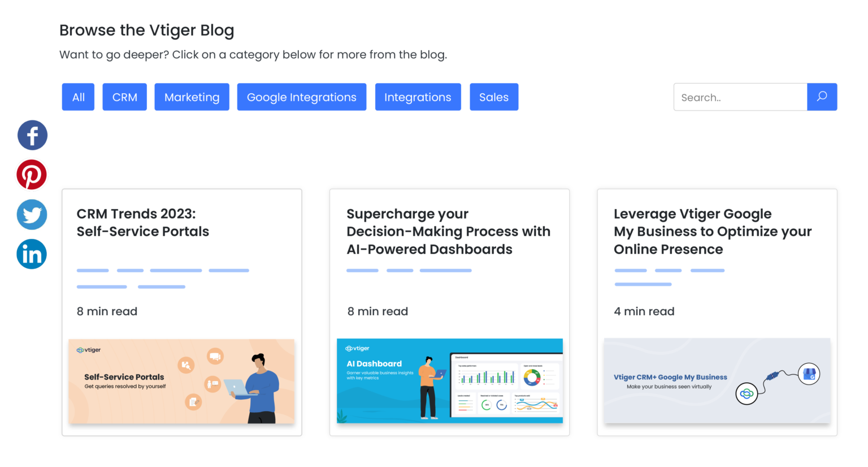Share the blog on Facebook
This screenshot has height=467, width=868.
pos(32,136)
